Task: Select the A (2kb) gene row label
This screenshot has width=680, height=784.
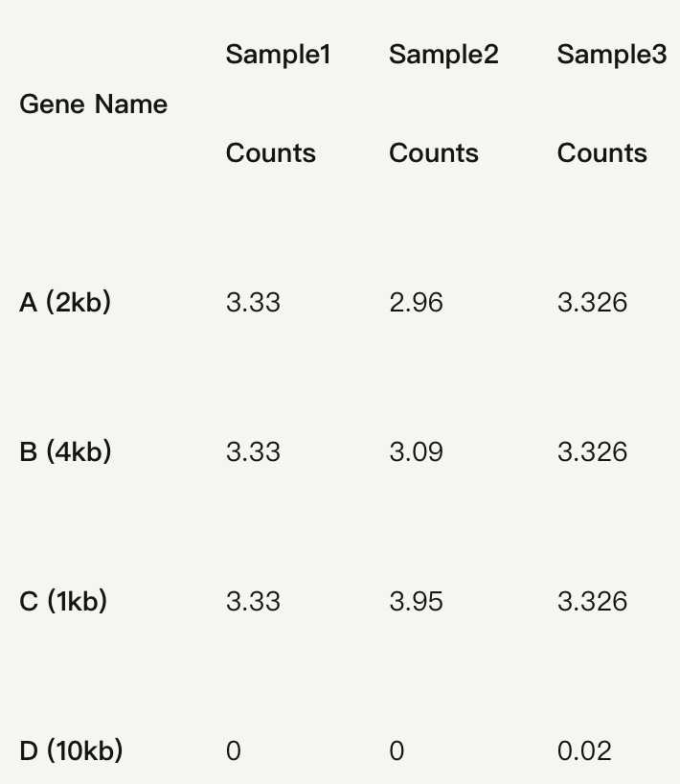Action: (65, 303)
